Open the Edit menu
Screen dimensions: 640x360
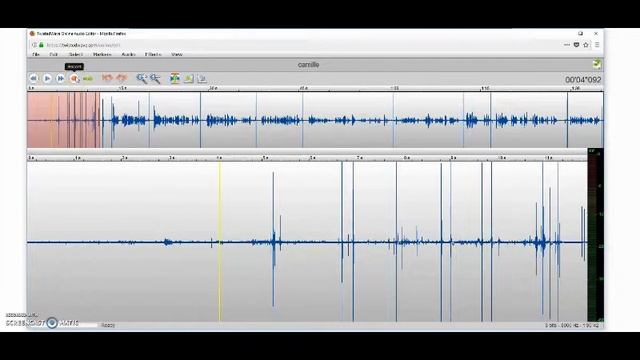click(53, 54)
